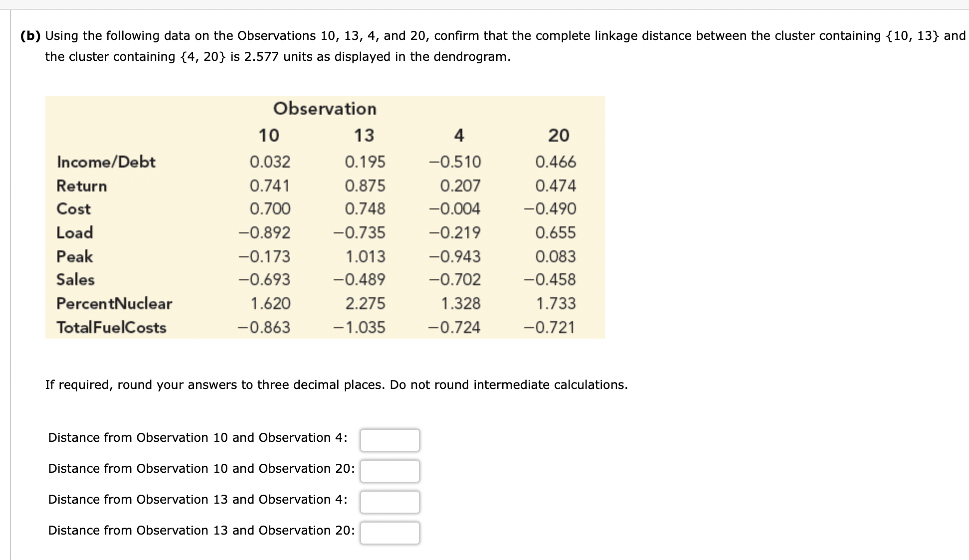The width and height of the screenshot is (969, 560).
Task: Select the Peak row label
Action: 74,256
